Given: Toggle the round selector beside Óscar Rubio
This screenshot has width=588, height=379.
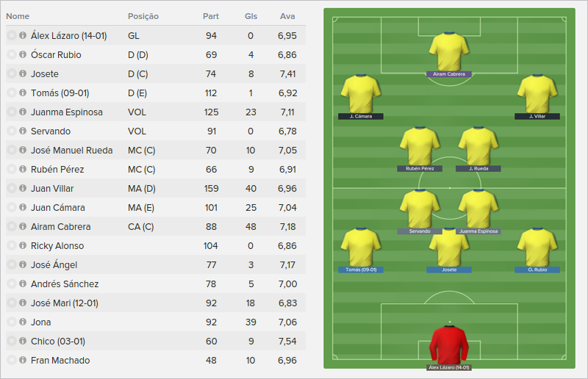Looking at the screenshot, I should tap(11, 54).
